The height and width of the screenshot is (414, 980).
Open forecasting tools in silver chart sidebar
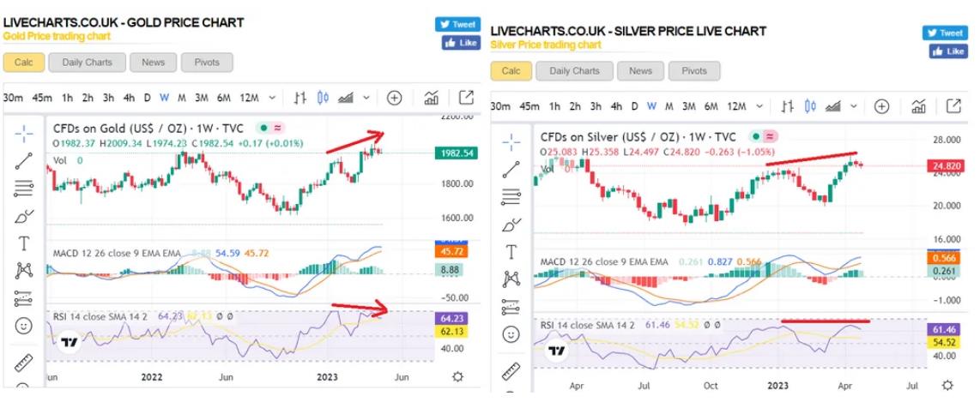click(x=511, y=307)
